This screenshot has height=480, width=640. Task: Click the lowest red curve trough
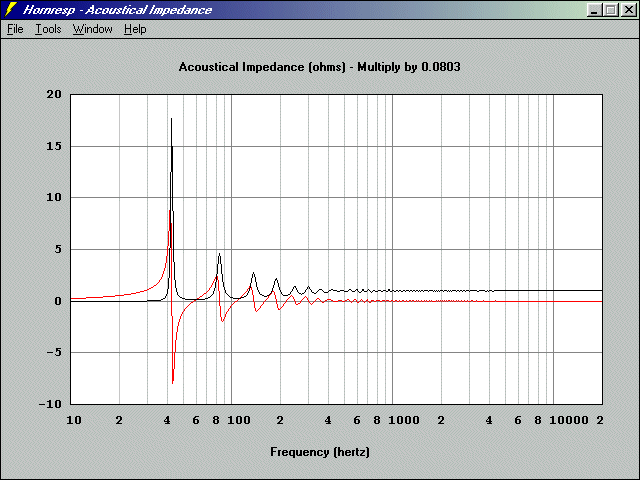tap(173, 383)
